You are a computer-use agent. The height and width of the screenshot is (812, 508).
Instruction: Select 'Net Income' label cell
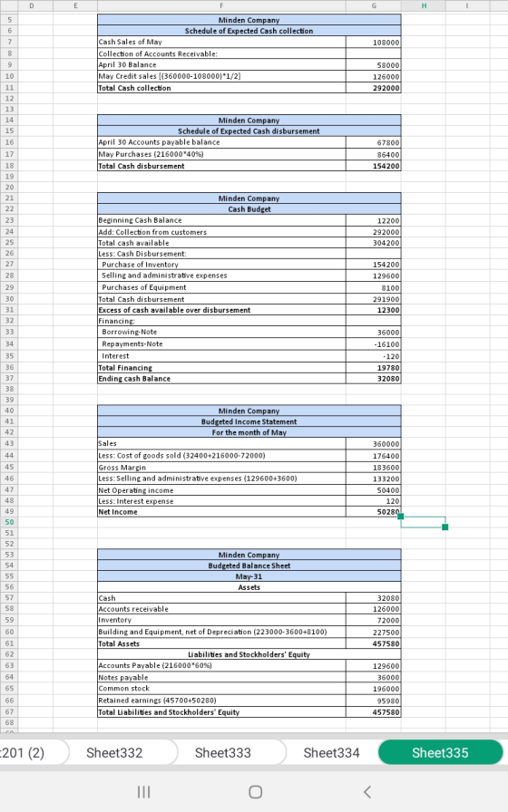tap(221, 512)
